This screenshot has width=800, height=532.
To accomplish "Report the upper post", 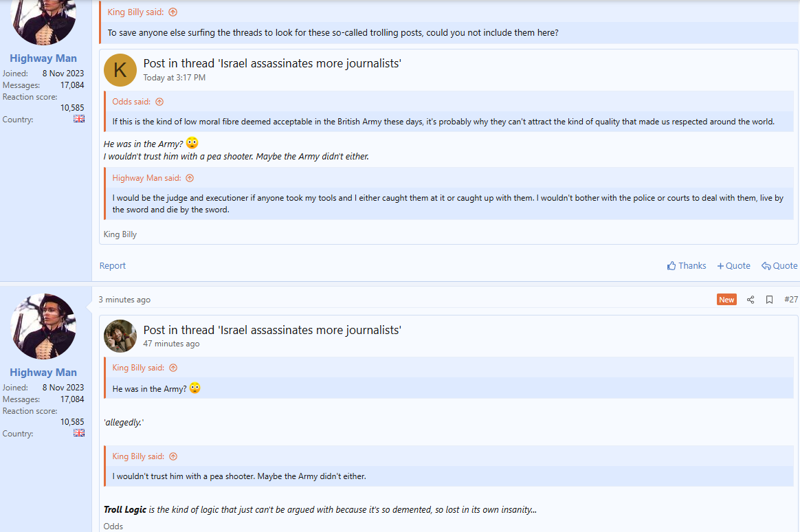I will coord(113,266).
